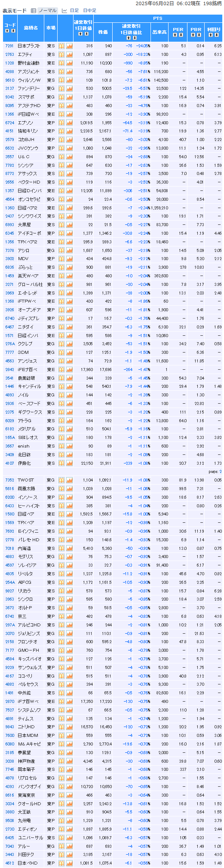
Task: Open the book icon for 大黒屋
Action: pos(61,224)
